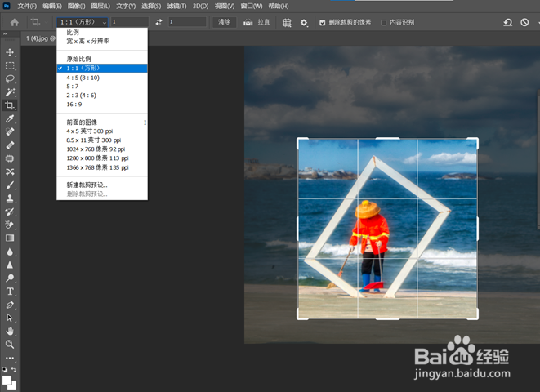The height and width of the screenshot is (392, 540).
Task: Open the 文件(F) menu
Action: point(27,7)
